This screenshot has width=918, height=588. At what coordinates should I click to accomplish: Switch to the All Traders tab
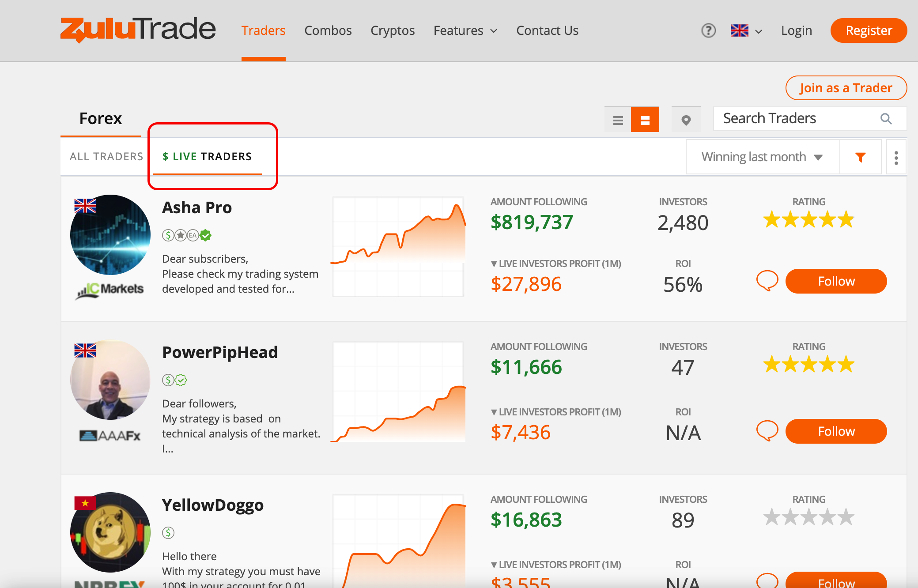[x=106, y=157]
